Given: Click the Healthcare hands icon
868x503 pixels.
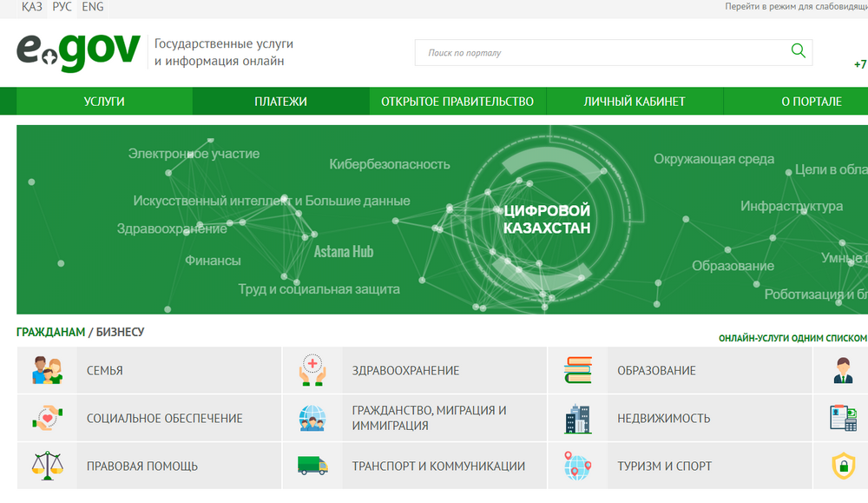Looking at the screenshot, I should 312,370.
